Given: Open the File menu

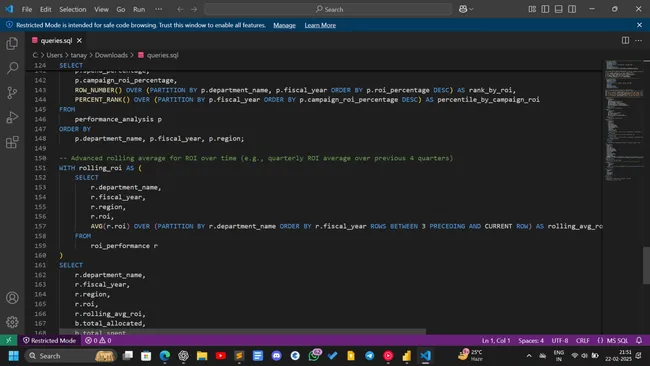Looking at the screenshot, I should (27, 9).
